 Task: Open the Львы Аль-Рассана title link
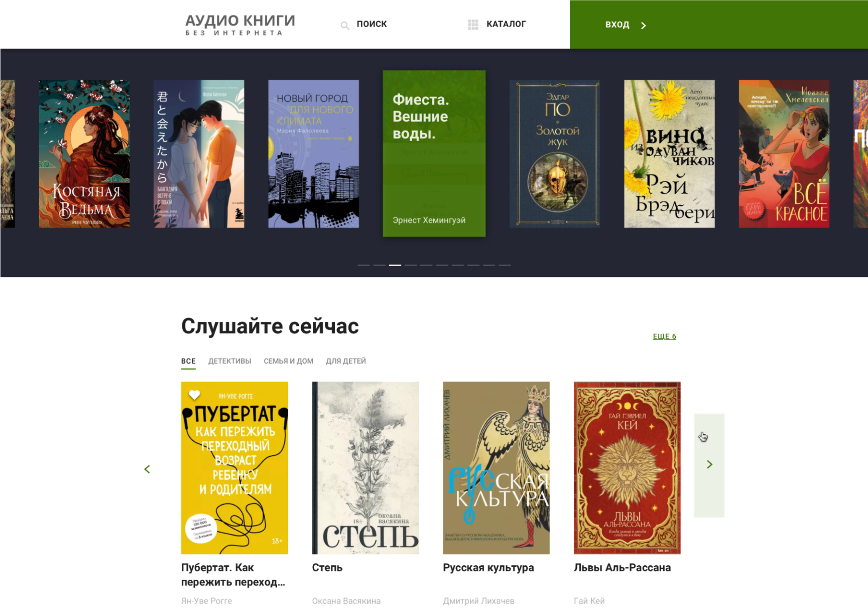[x=622, y=568]
